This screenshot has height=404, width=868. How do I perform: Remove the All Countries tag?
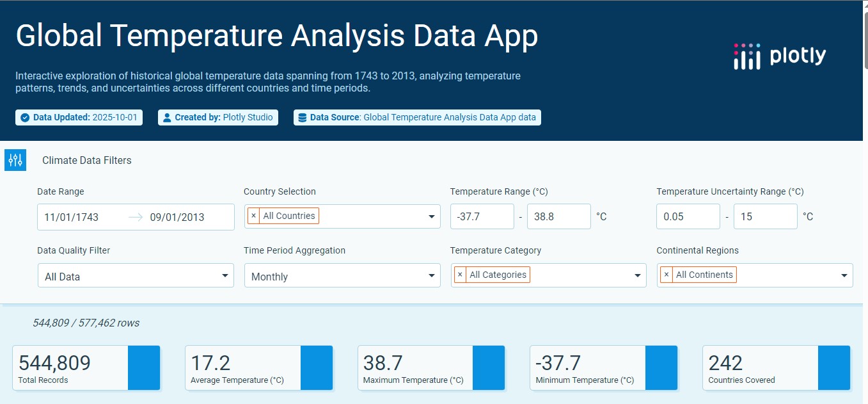coord(254,216)
